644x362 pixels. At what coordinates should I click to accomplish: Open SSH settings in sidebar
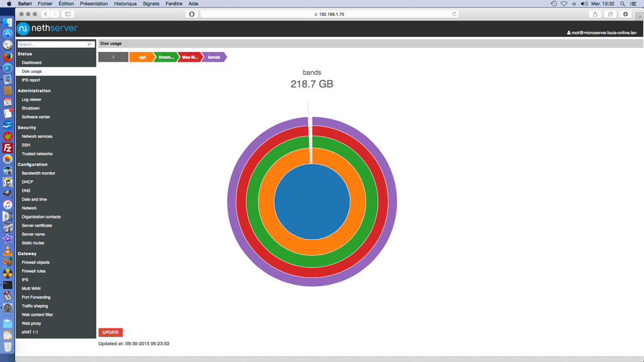tap(26, 145)
